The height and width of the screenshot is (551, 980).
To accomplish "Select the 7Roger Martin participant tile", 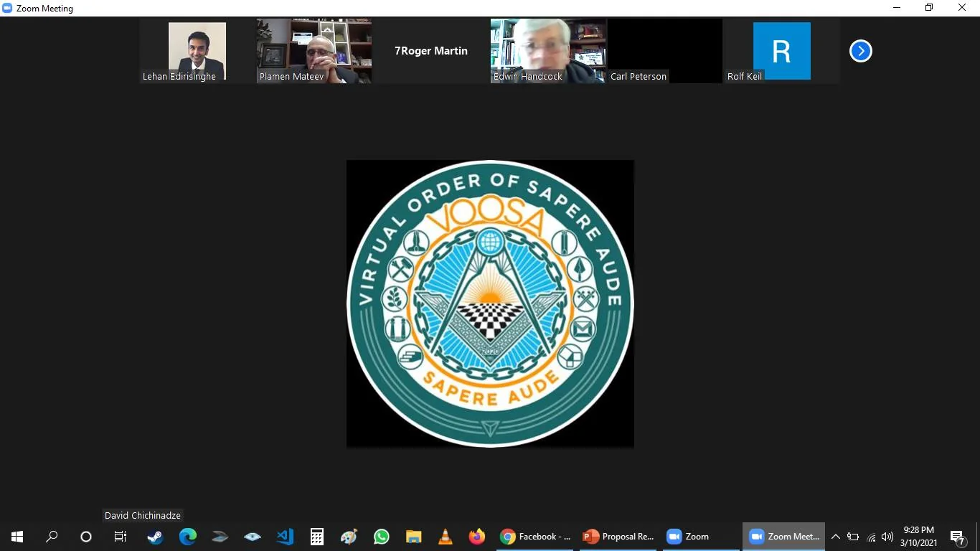I will tap(431, 51).
